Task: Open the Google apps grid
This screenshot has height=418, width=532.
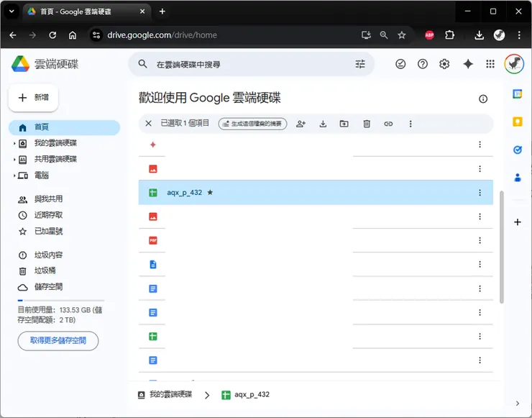Action: [490, 64]
